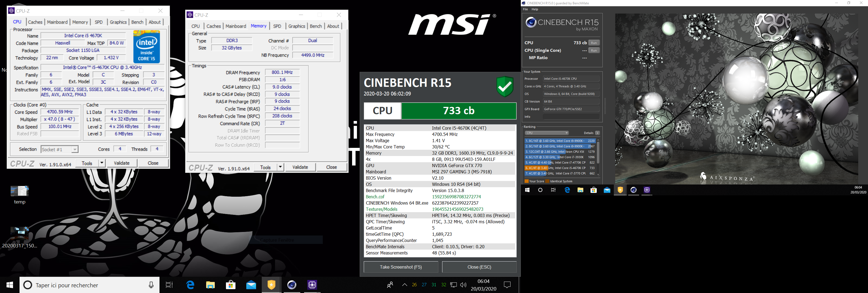
Task: Click the Intel inside Core i5 logo
Action: point(146,47)
